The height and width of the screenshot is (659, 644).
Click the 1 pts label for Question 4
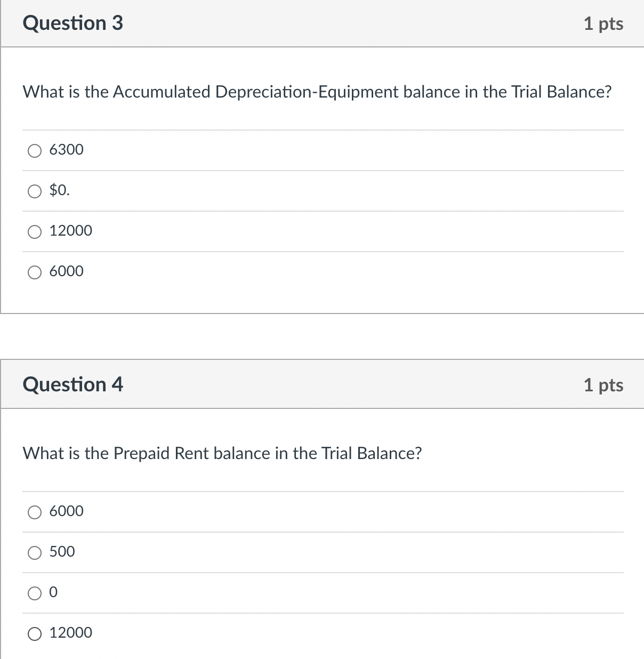tap(603, 385)
